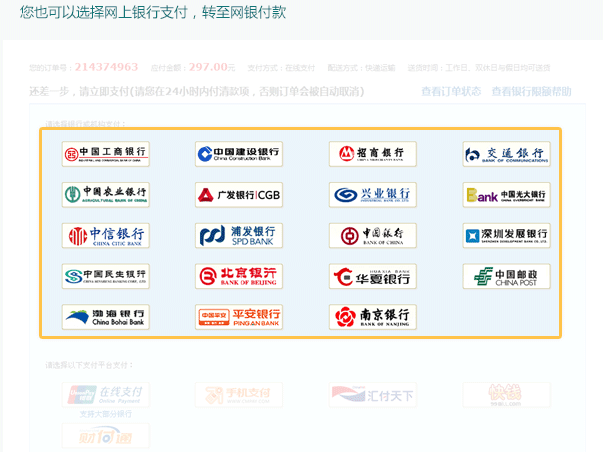Choose China Post 中国邮政
The width and height of the screenshot is (603, 452).
(x=506, y=276)
